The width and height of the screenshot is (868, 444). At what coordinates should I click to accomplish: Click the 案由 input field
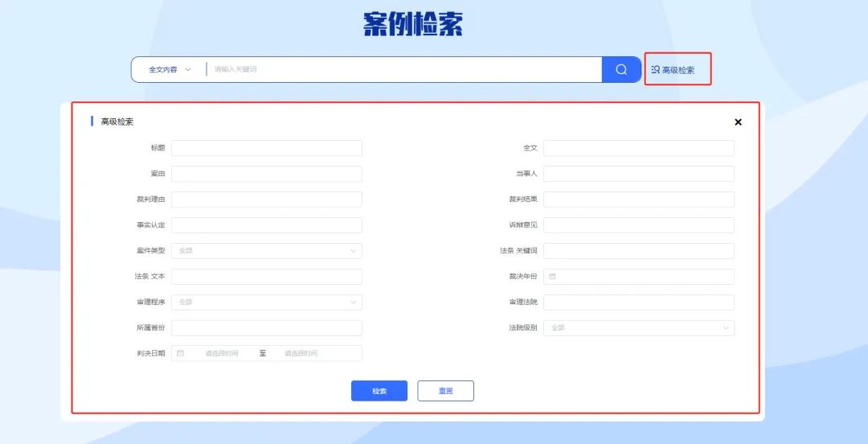(267, 174)
